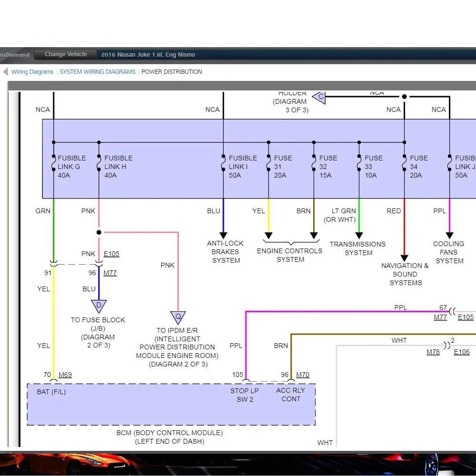Open M77 connector label next to pin 67
This screenshot has width=476, height=476.
pos(440,317)
